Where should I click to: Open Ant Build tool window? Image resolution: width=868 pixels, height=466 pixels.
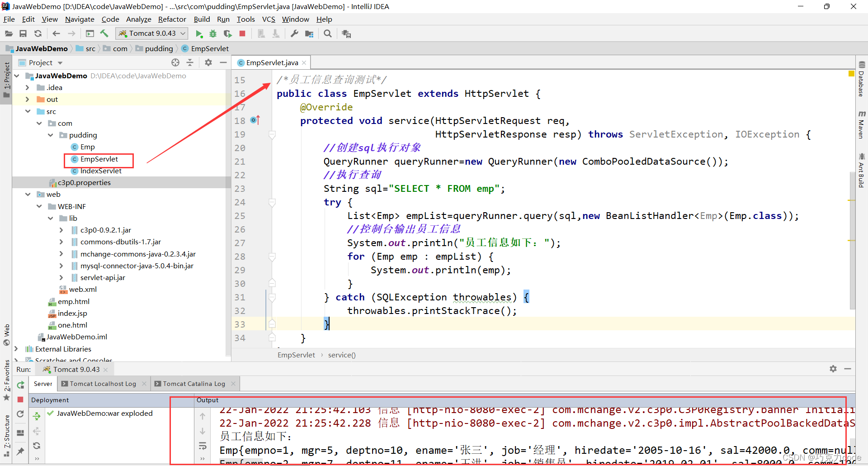tap(861, 170)
